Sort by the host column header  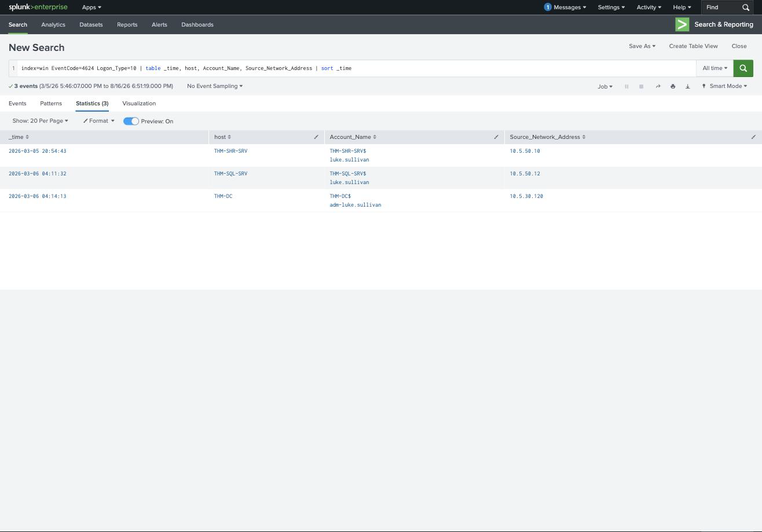pos(222,137)
